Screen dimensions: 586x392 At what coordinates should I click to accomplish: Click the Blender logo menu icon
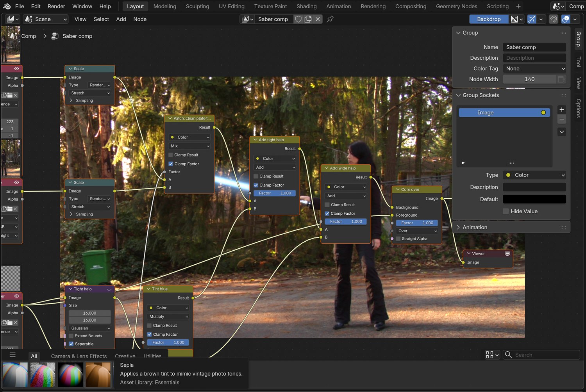click(7, 6)
